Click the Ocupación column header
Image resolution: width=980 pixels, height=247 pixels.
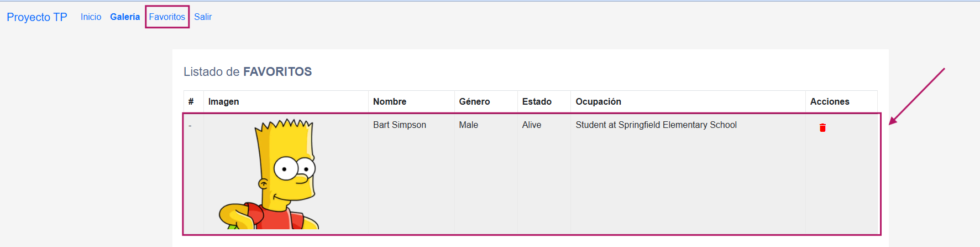598,102
